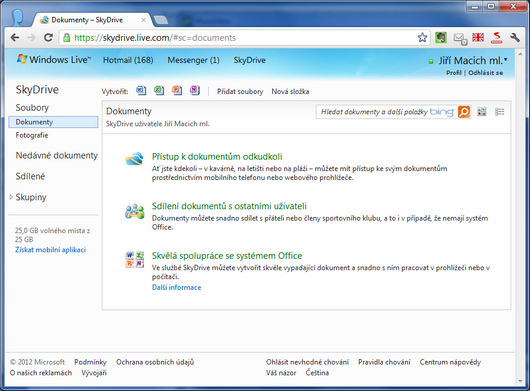Select Dokumenty in the sidebar

click(53, 122)
